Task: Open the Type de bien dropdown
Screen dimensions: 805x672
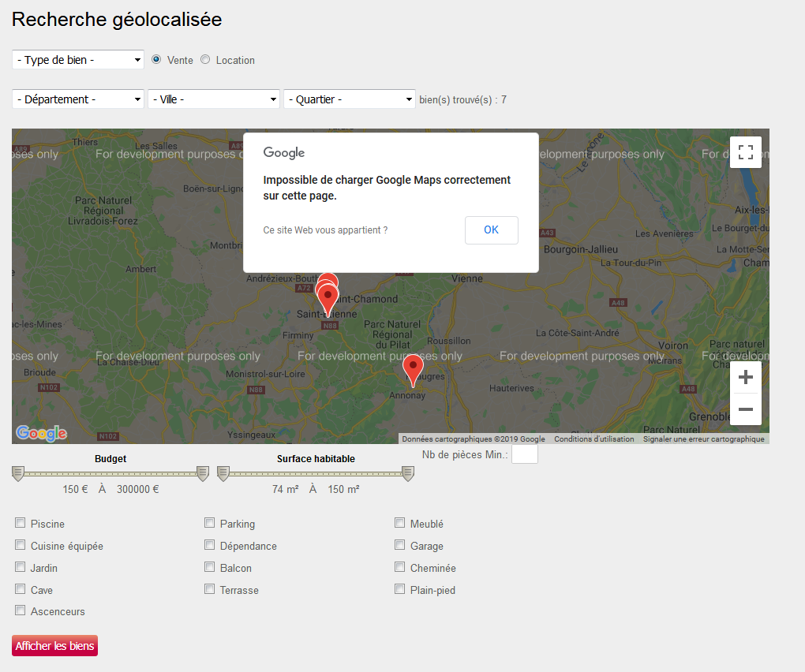Action: pos(77,59)
